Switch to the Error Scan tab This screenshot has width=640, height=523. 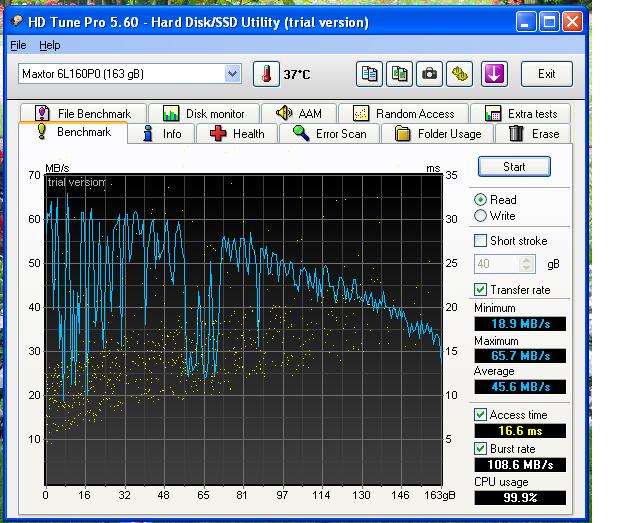point(329,133)
